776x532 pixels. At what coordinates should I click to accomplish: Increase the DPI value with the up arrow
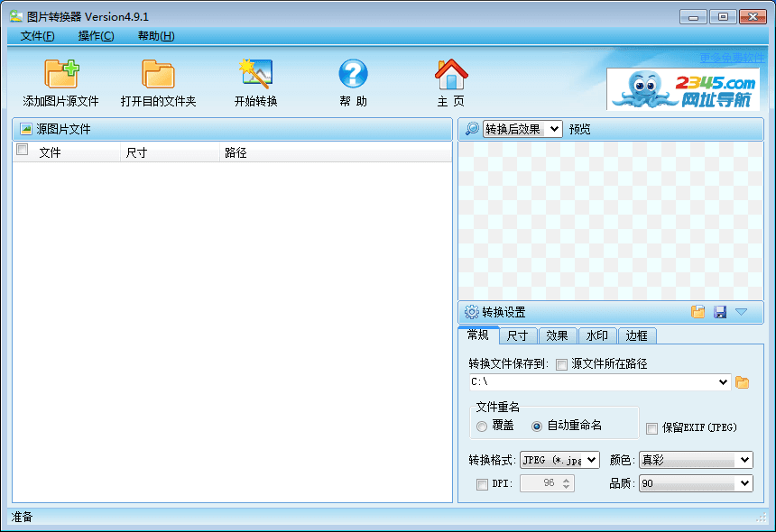pyautogui.click(x=567, y=480)
